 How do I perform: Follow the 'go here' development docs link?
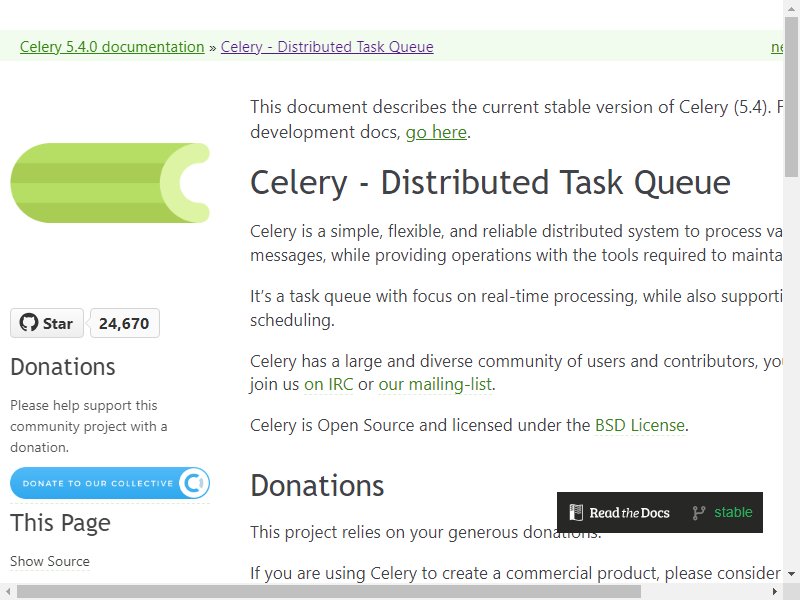[x=436, y=132]
